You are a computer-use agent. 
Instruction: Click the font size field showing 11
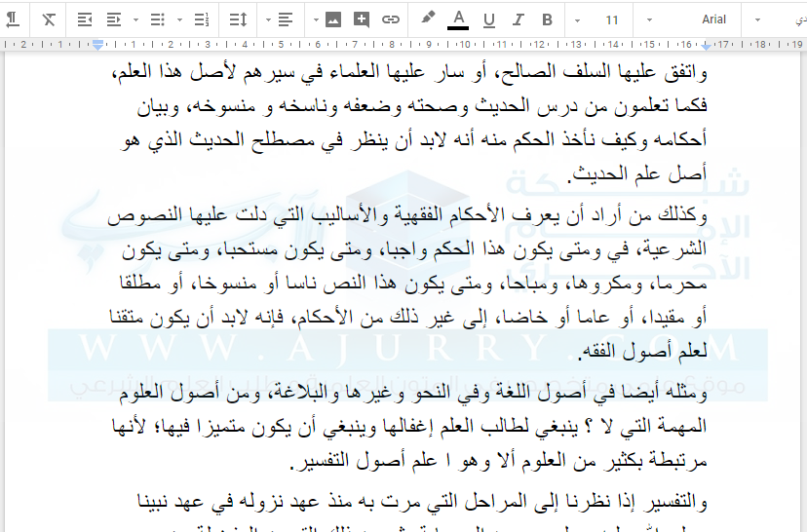612,19
